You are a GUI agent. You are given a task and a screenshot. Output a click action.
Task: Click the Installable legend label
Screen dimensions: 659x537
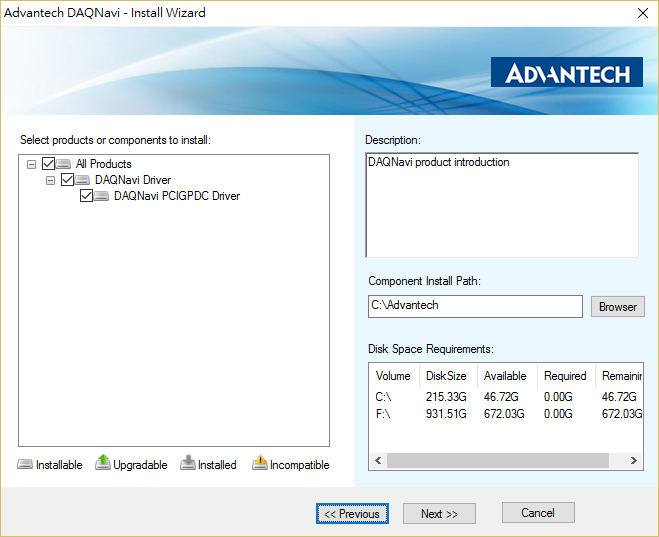click(59, 465)
